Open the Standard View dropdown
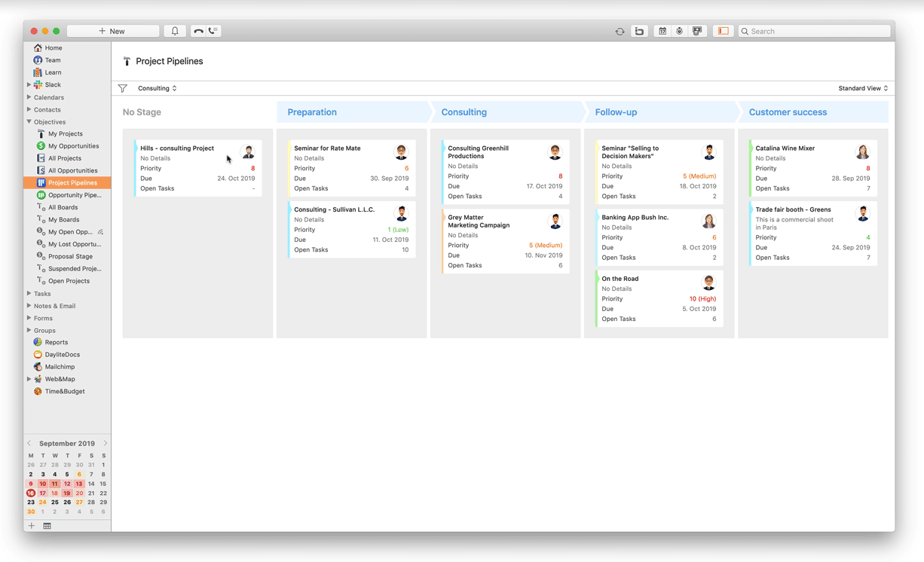Image resolution: width=924 pixels, height=562 pixels. pyautogui.click(x=862, y=88)
